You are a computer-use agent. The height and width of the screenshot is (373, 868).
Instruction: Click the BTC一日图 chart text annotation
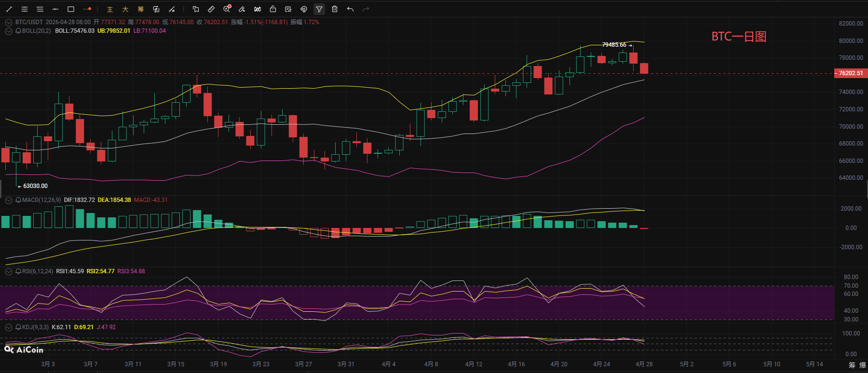point(739,37)
